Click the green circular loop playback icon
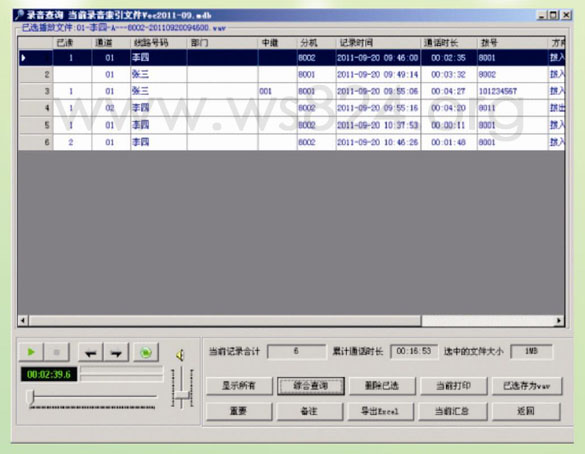 (x=146, y=352)
